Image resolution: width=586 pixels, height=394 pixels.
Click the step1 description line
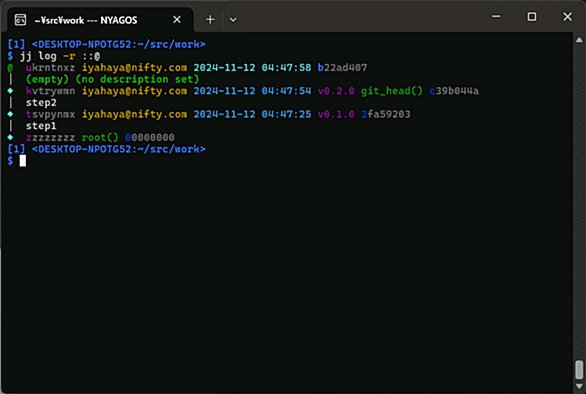point(41,126)
